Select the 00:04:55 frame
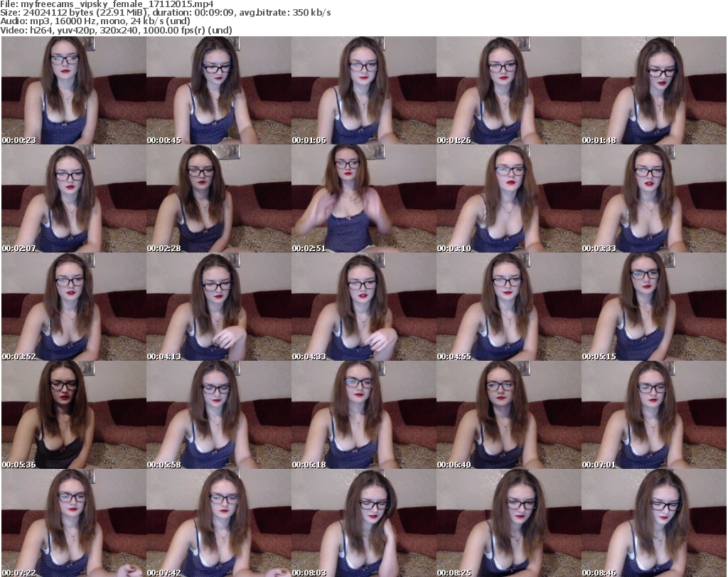Viewport: 728px width, 577px height. pos(508,307)
